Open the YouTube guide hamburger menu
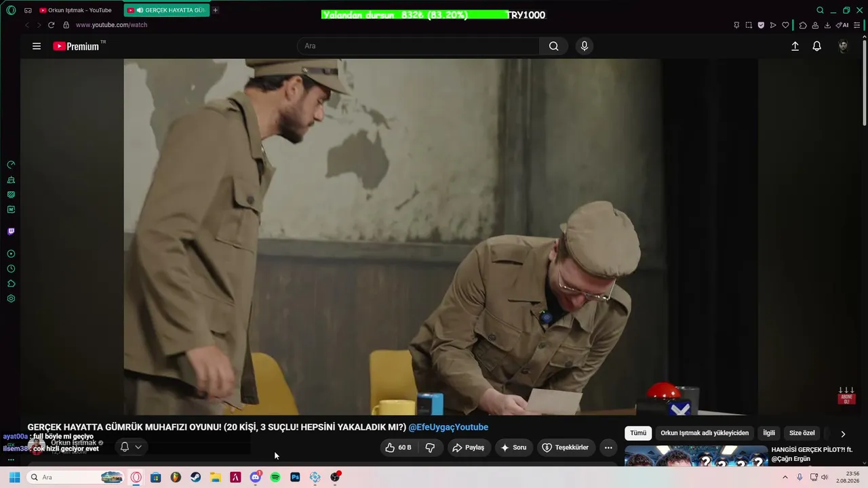 (x=37, y=46)
